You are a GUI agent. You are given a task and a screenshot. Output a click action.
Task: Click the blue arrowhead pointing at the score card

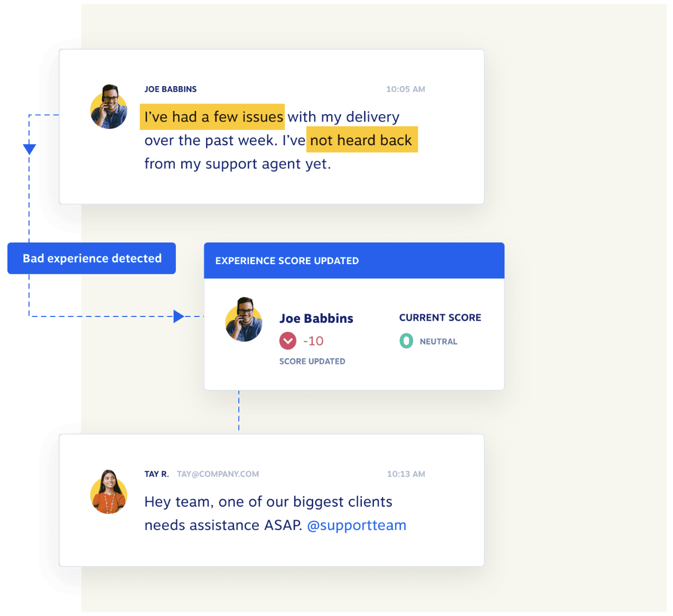[179, 316]
